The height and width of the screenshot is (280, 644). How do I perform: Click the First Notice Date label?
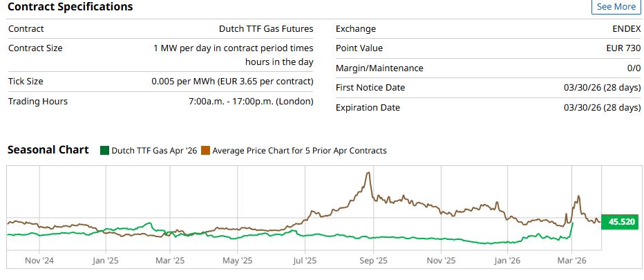tap(370, 88)
